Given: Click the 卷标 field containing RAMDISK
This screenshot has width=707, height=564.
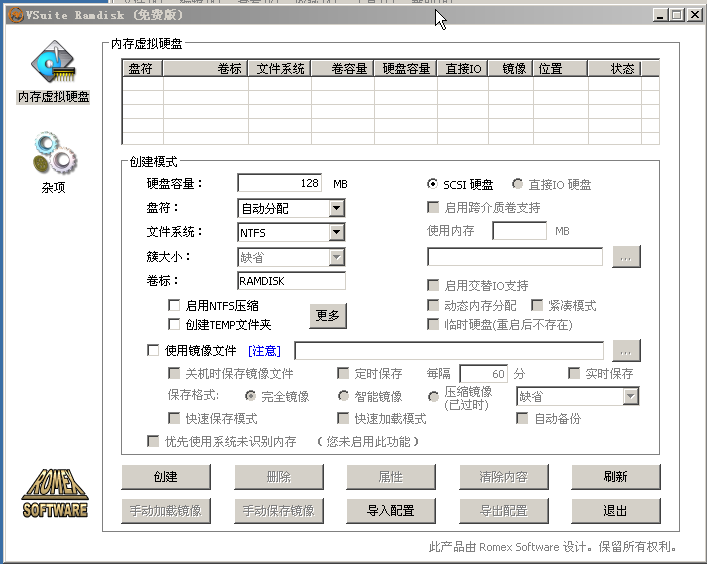Looking at the screenshot, I should pos(291,281).
